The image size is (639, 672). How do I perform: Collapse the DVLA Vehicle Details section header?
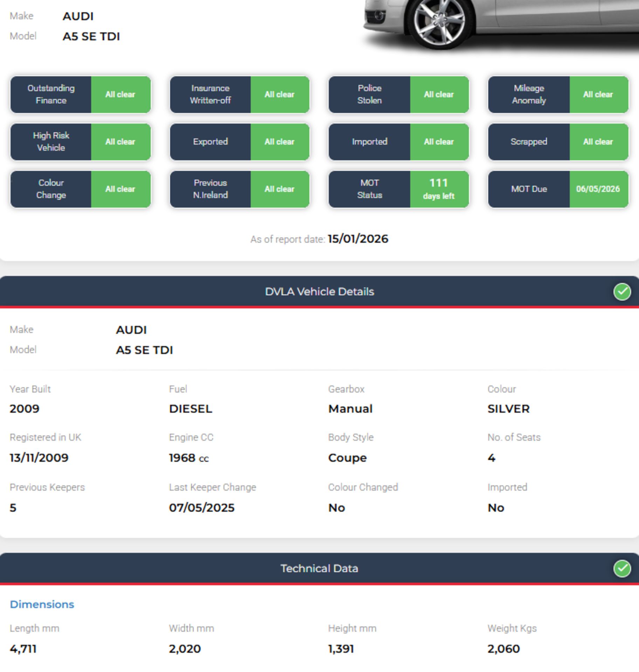pyautogui.click(x=319, y=292)
